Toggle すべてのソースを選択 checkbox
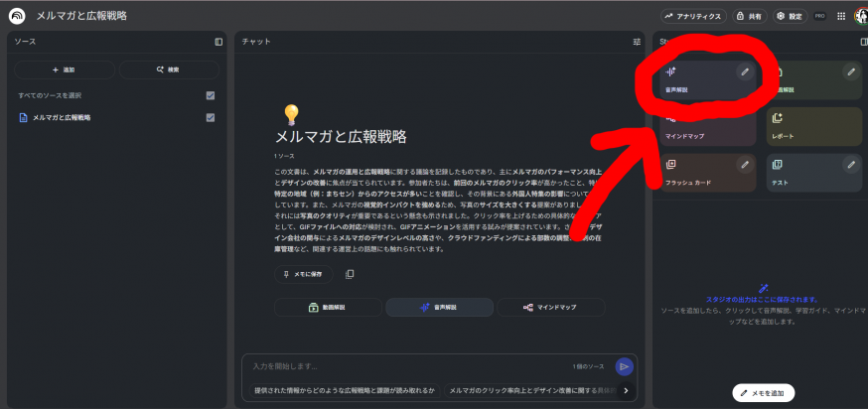The image size is (868, 409). 210,95
